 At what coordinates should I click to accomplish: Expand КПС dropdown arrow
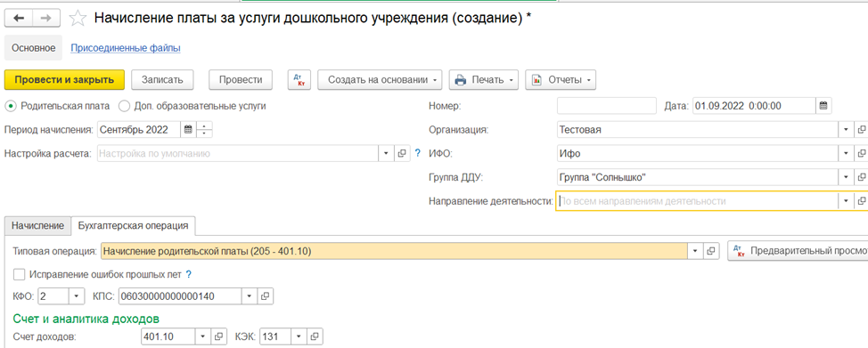pyautogui.click(x=250, y=296)
